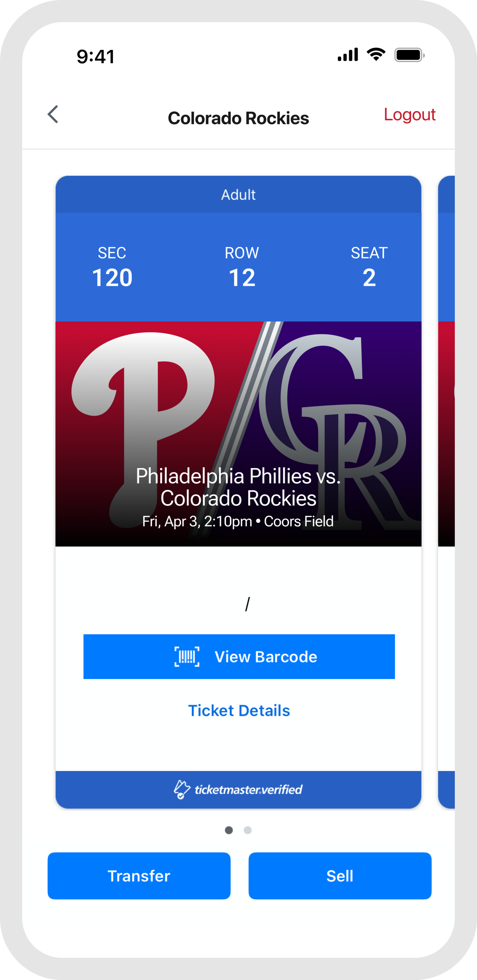The height and width of the screenshot is (980, 477).
Task: Tap the cellular signal bars icon
Action: (x=348, y=55)
